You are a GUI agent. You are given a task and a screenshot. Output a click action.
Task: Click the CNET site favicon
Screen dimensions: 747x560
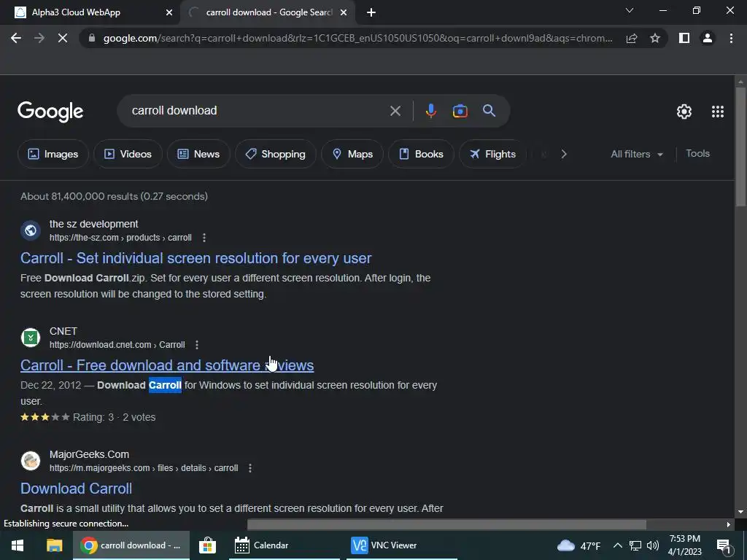coord(31,338)
